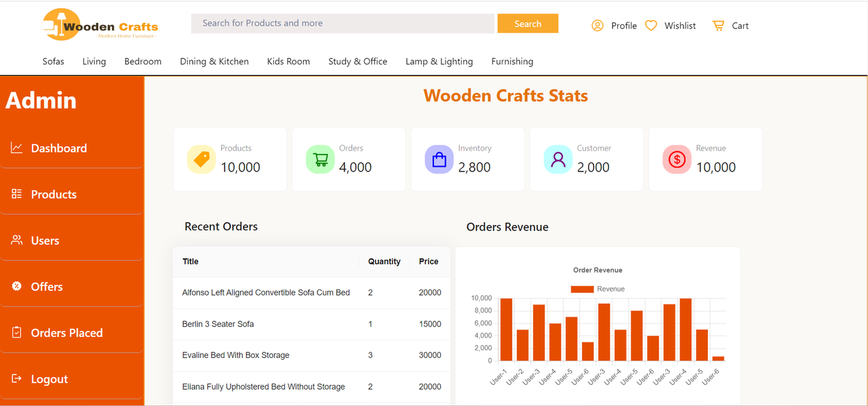
Task: Click the Users people icon in sidebar
Action: [17, 240]
